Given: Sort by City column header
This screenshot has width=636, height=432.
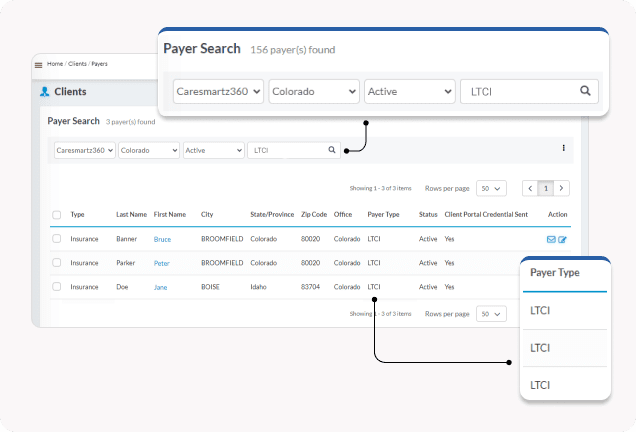Looking at the screenshot, I should click(x=207, y=214).
